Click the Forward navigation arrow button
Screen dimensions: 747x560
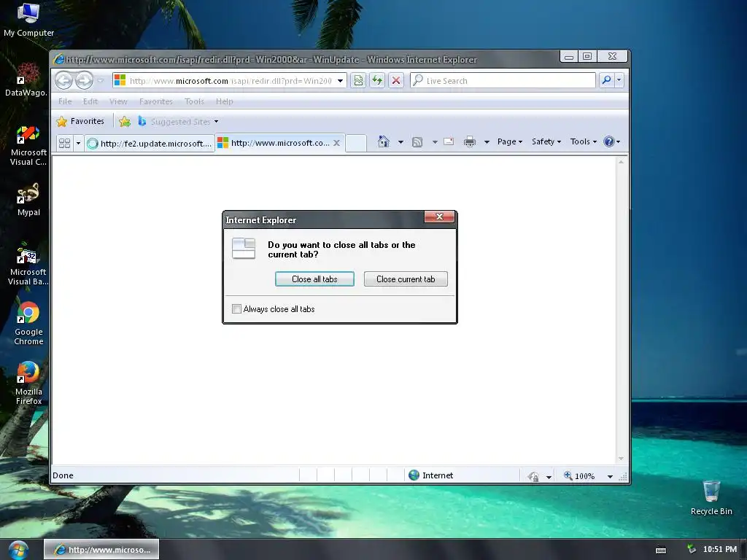tap(85, 80)
